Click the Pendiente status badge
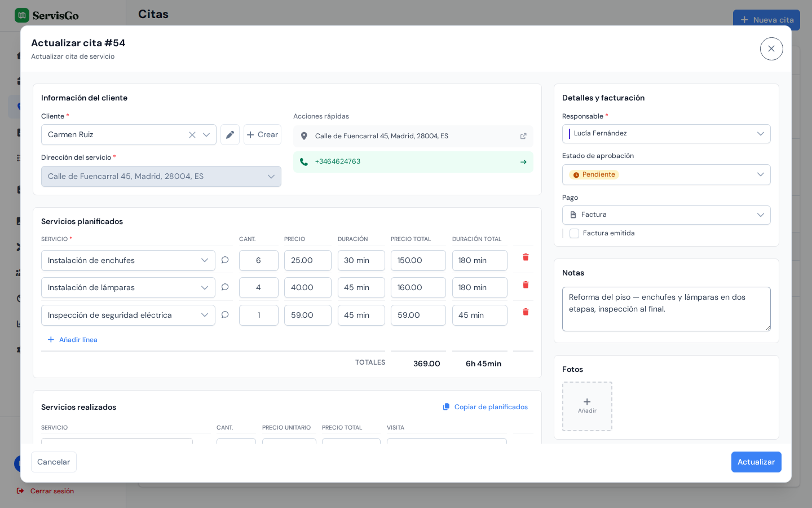Image resolution: width=812 pixels, height=508 pixels. tap(594, 175)
